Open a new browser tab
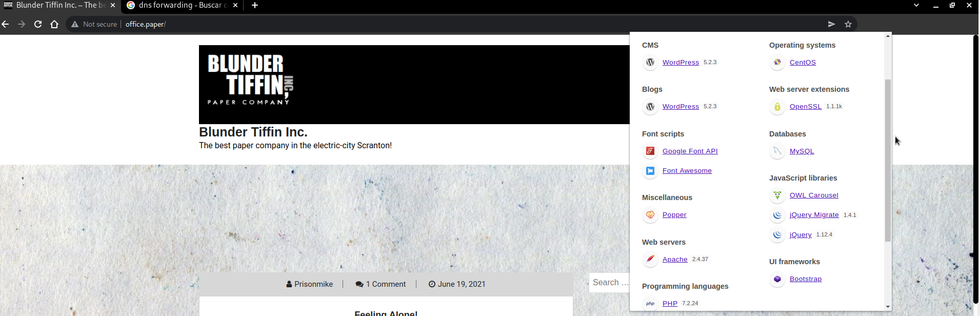 pyautogui.click(x=255, y=5)
